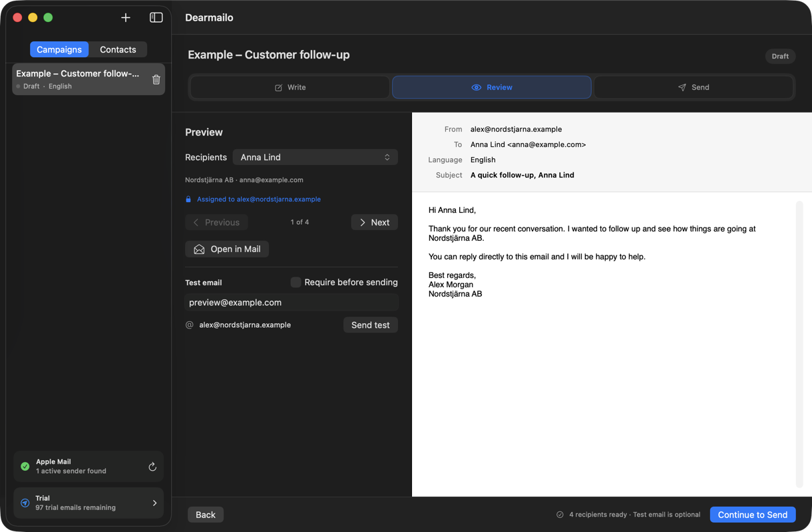Go to the Send step
Viewport: 812px width, 532px height.
[x=694, y=87]
